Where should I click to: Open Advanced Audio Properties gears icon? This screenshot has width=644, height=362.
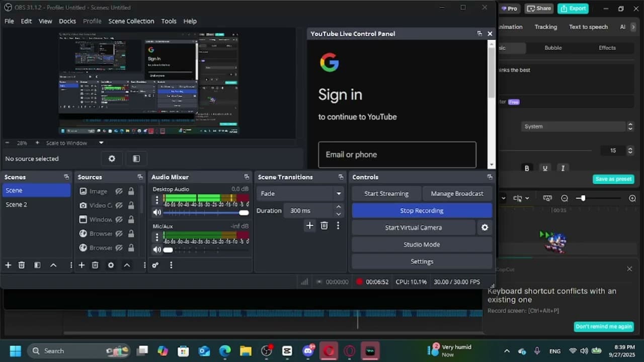click(x=155, y=265)
